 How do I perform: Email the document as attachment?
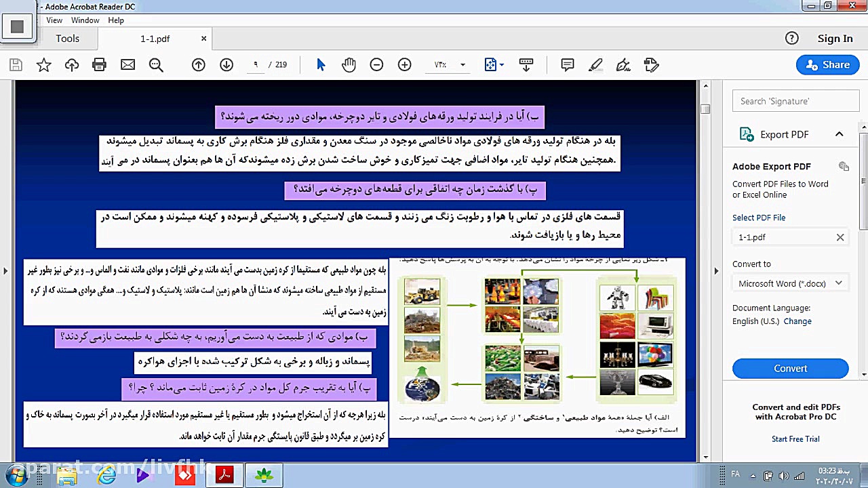(129, 64)
